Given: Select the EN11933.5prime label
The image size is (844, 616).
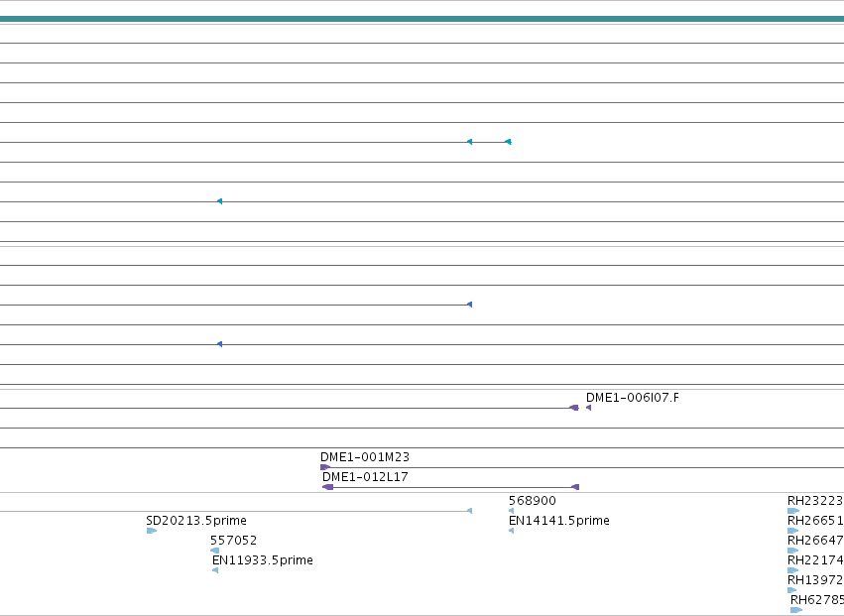Looking at the screenshot, I should pyautogui.click(x=263, y=560).
